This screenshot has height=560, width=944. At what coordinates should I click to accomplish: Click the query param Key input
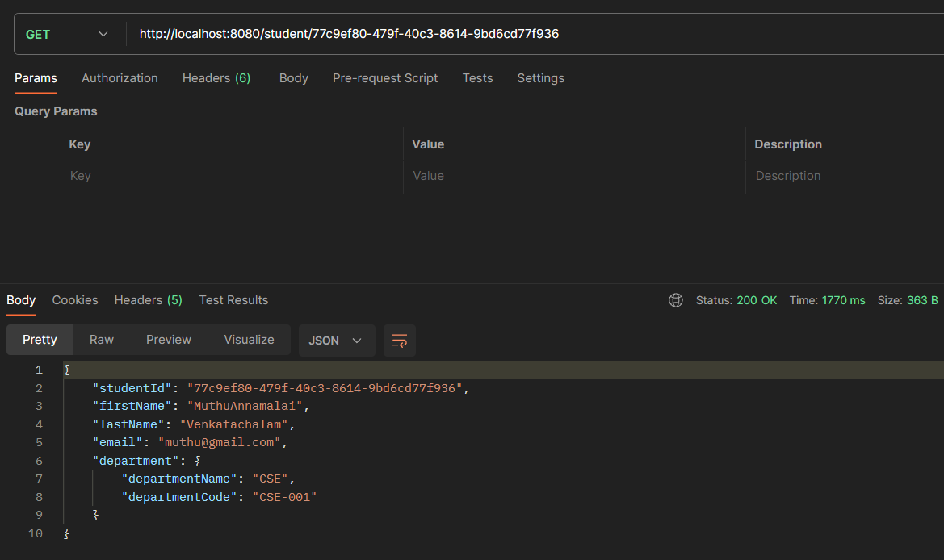point(232,176)
